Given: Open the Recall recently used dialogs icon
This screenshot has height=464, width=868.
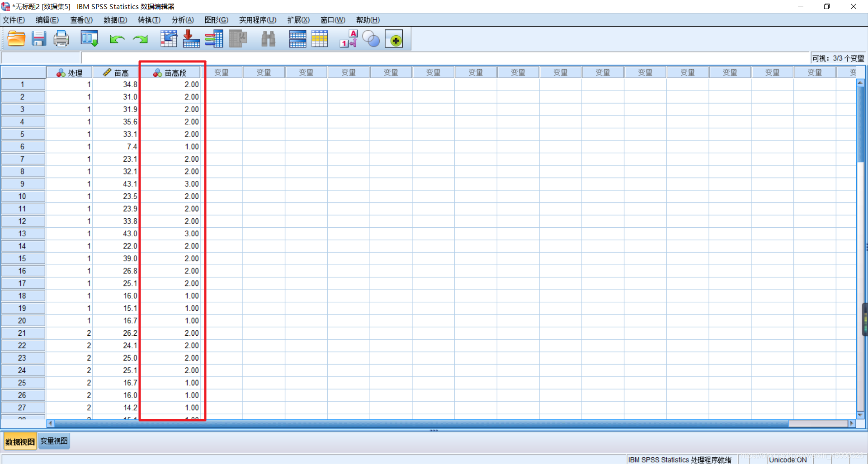Looking at the screenshot, I should click(x=89, y=39).
